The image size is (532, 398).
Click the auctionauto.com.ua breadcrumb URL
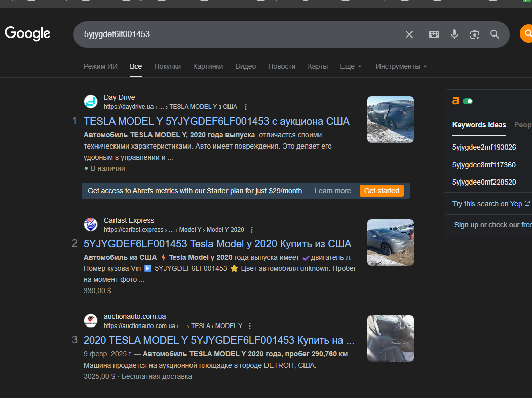point(173,326)
